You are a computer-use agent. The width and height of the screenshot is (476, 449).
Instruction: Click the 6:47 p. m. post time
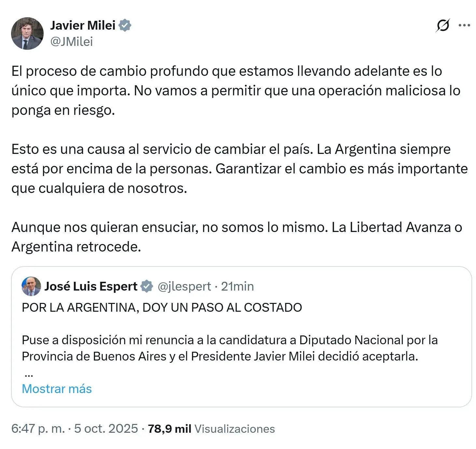[38, 429]
